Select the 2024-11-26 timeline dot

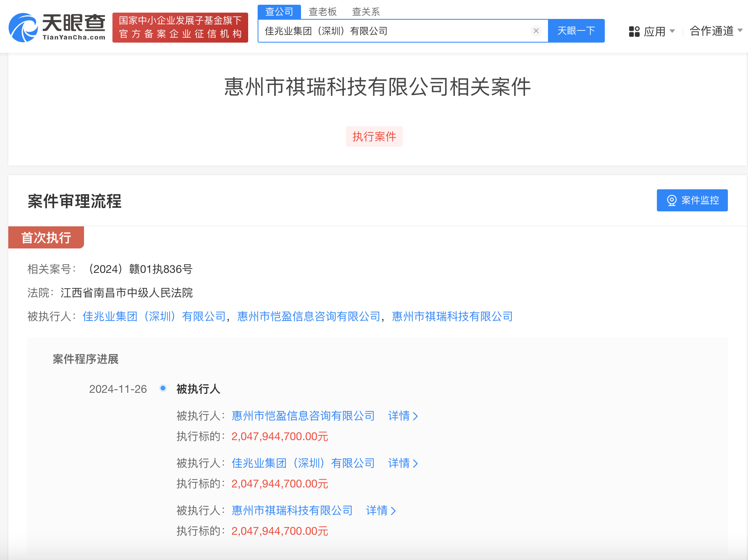point(163,388)
